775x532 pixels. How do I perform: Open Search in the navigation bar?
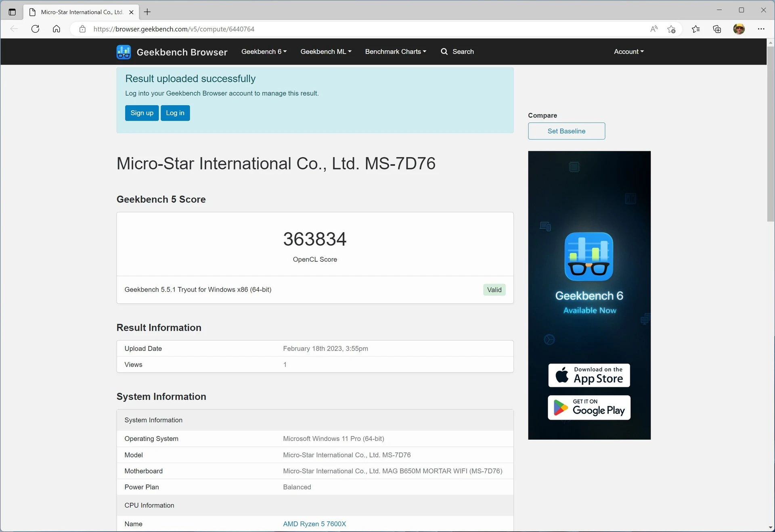[457, 52]
